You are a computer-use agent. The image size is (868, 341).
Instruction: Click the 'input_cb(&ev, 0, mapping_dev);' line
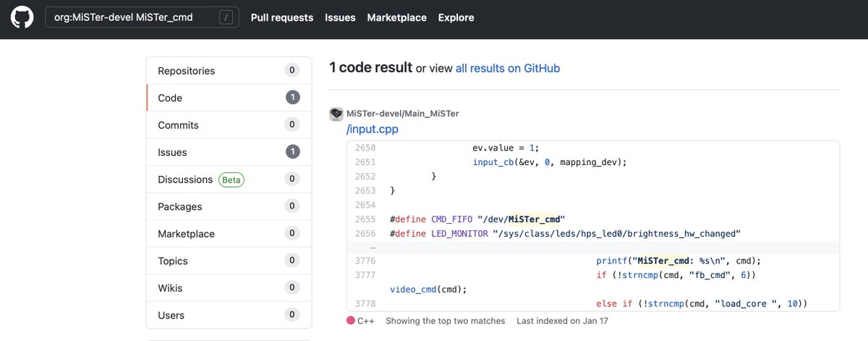tap(549, 162)
